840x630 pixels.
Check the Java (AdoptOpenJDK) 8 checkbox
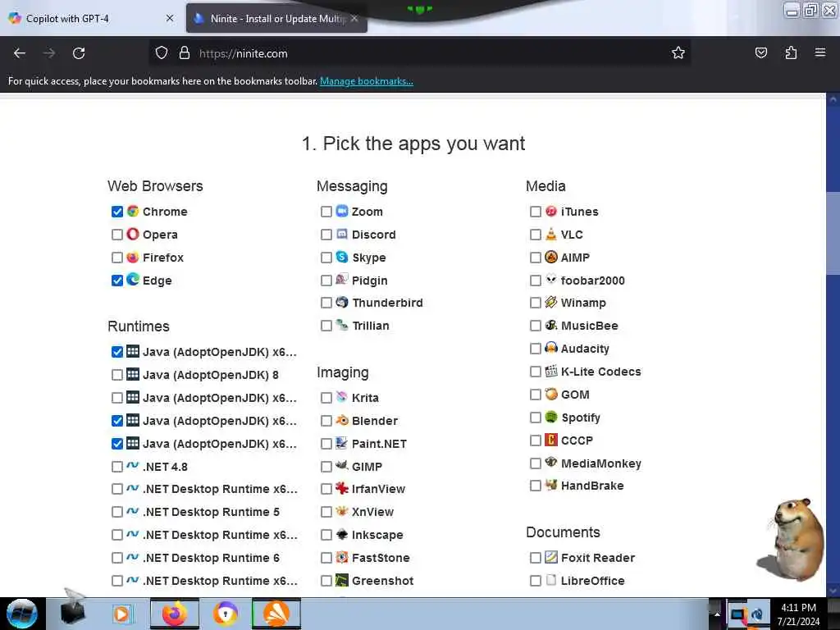coord(117,375)
